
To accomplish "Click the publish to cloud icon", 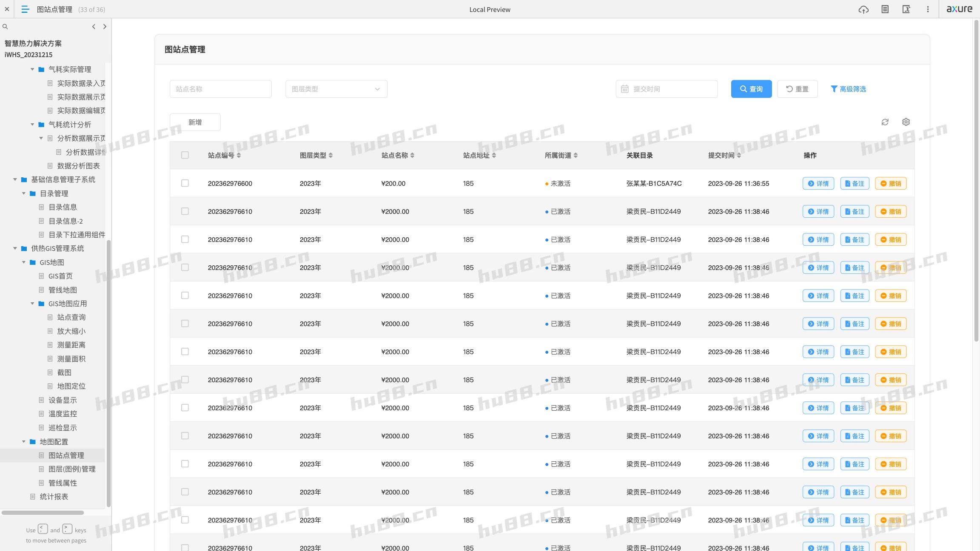I will [863, 9].
